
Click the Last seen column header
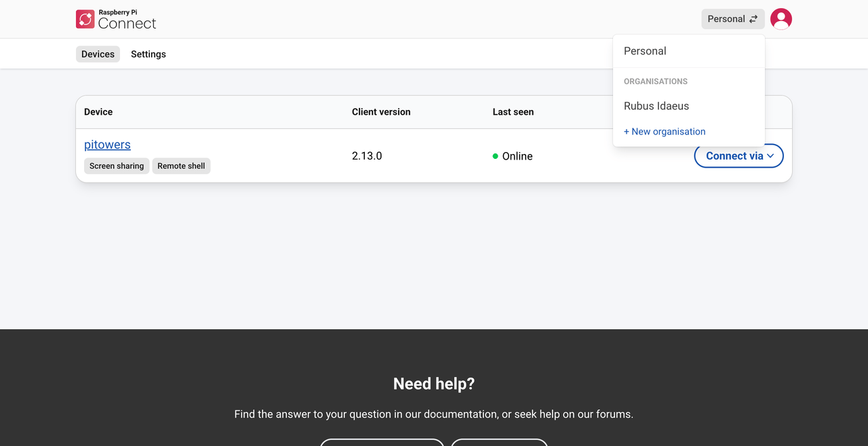513,112
